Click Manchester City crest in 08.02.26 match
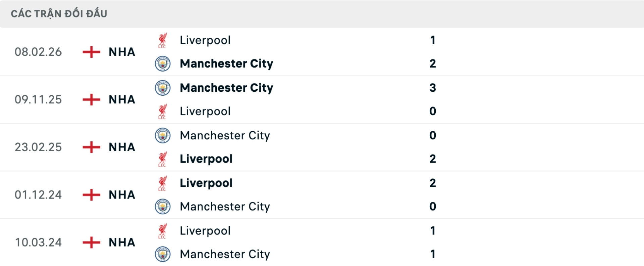 163,63
